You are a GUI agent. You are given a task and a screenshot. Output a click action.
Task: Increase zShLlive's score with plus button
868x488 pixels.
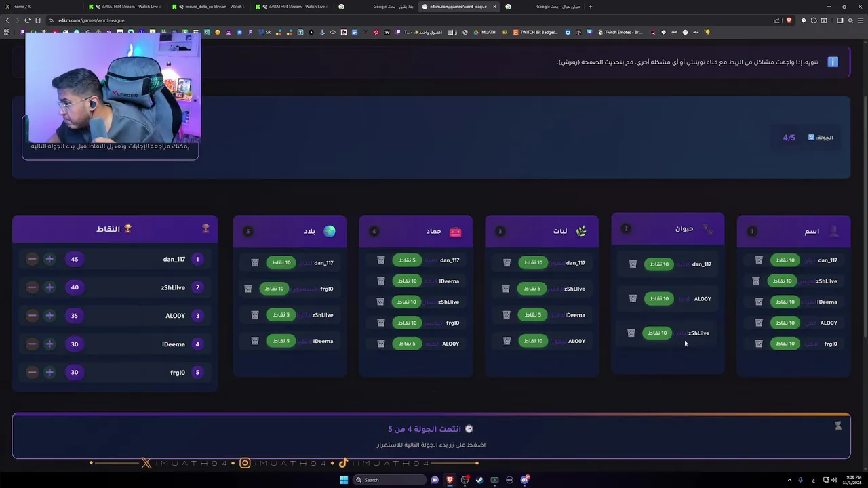coord(50,287)
